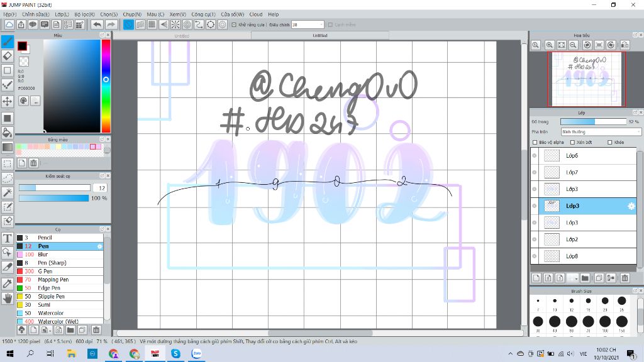Select the Fill rectangle tool

coord(8,119)
